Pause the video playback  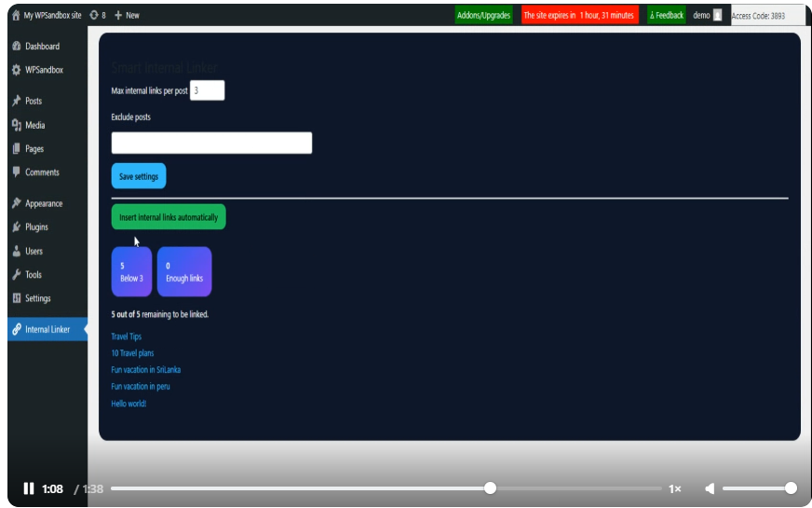29,488
